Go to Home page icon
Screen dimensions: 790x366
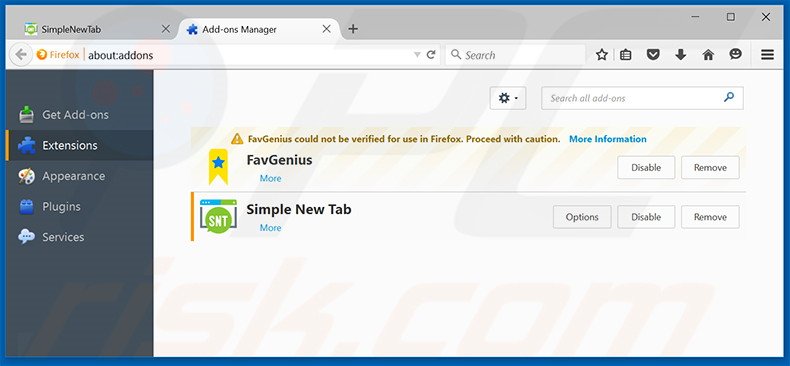coord(708,54)
